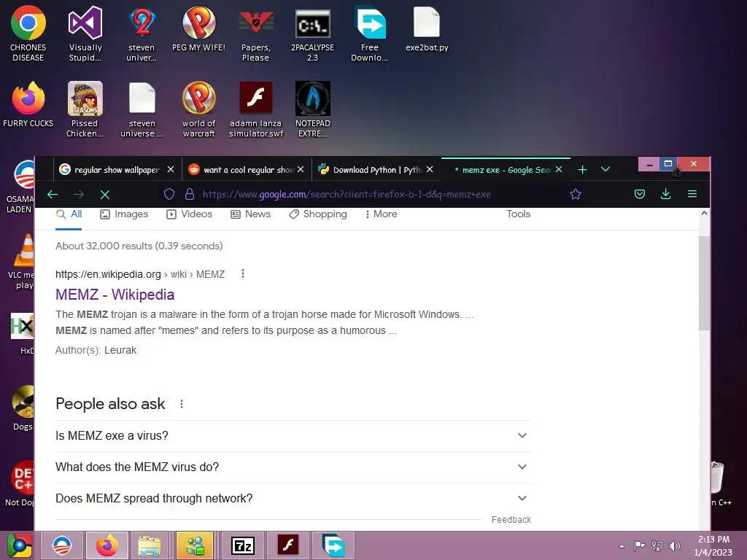Image resolution: width=747 pixels, height=560 pixels.
Task: Close the memz exe Google Search tab
Action: click(559, 169)
